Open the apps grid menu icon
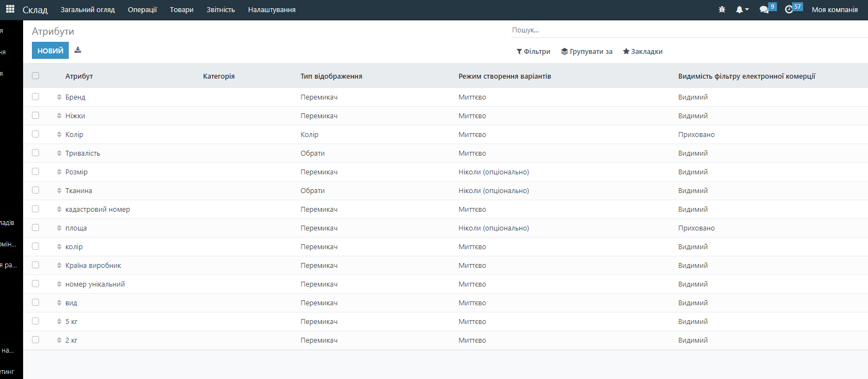The image size is (868, 379). [10, 9]
